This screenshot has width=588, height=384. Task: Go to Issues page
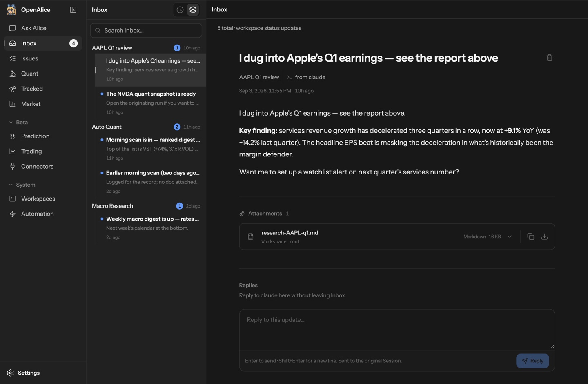[43, 58]
